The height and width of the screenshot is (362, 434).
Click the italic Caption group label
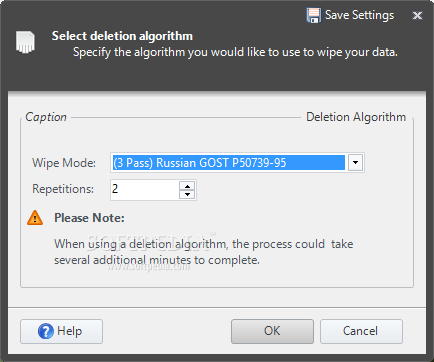pyautogui.click(x=46, y=117)
